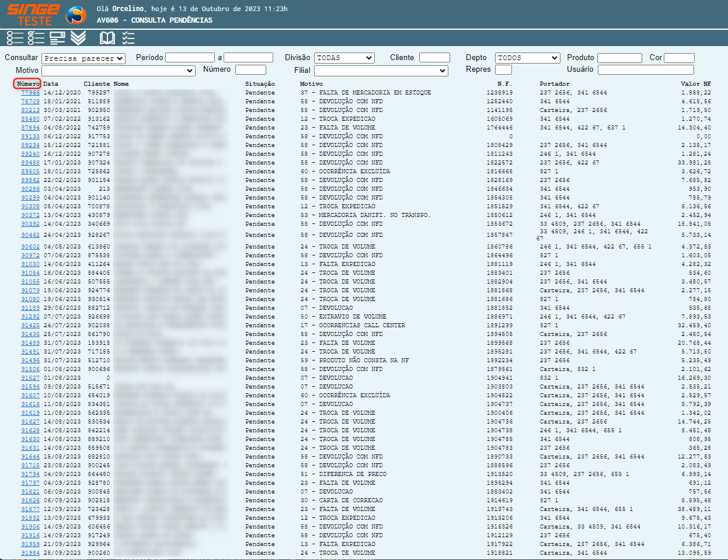Open the Consultar dropdown showing Precisa parecer
Screen dimensions: 728x560
tap(83, 58)
